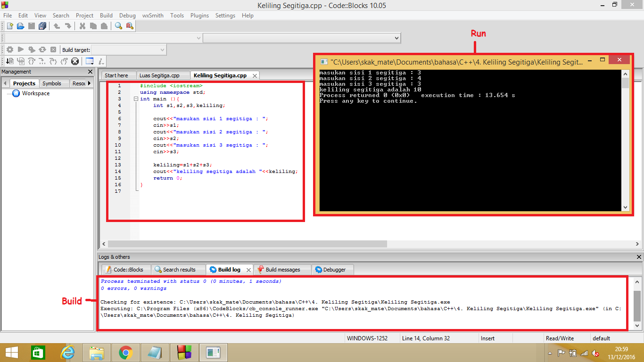
Task: Undo the last edit from the toolbar
Action: 57,26
